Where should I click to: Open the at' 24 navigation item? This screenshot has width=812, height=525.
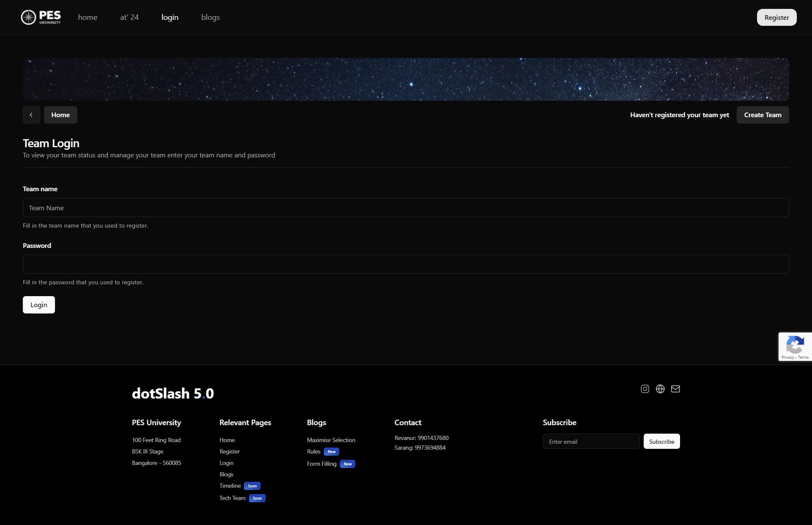point(129,17)
